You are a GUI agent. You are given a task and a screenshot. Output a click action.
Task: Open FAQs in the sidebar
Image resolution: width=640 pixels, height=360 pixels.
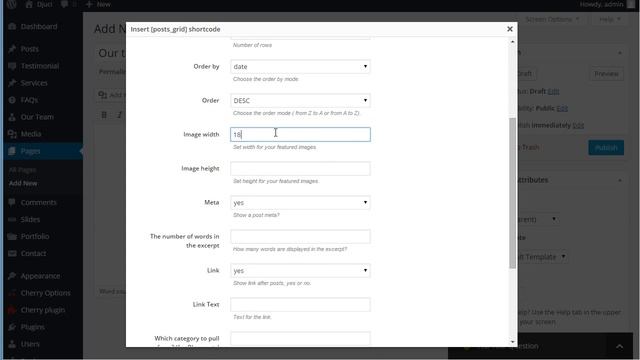(x=29, y=100)
